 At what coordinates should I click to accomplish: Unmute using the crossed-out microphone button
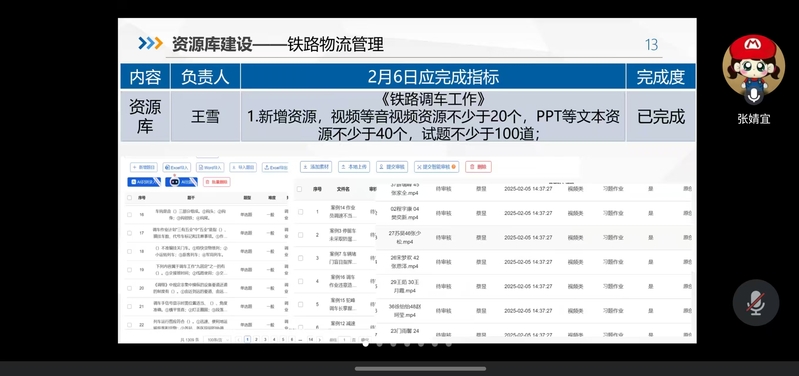pos(756,303)
